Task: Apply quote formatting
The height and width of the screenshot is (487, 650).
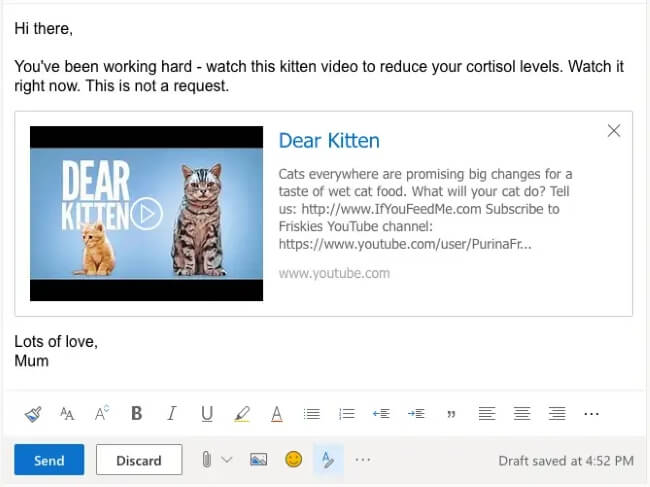Action: (451, 414)
